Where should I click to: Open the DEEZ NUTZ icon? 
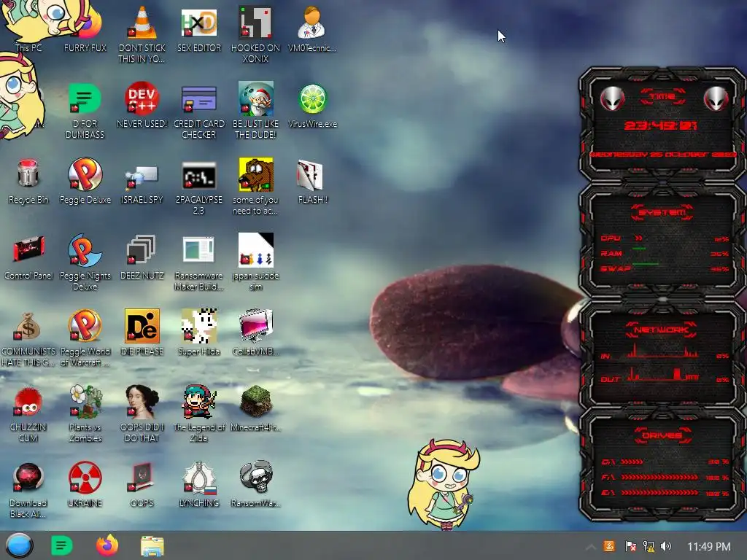[142, 250]
